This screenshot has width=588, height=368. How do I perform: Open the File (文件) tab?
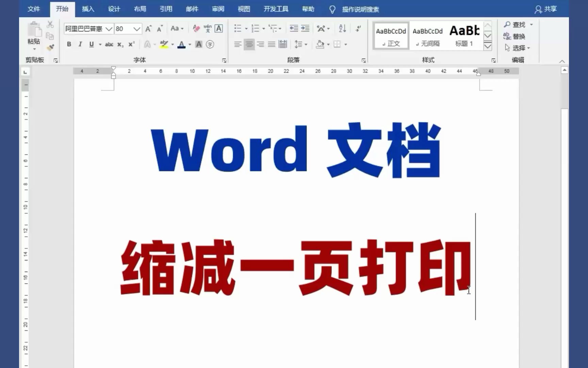tap(34, 9)
